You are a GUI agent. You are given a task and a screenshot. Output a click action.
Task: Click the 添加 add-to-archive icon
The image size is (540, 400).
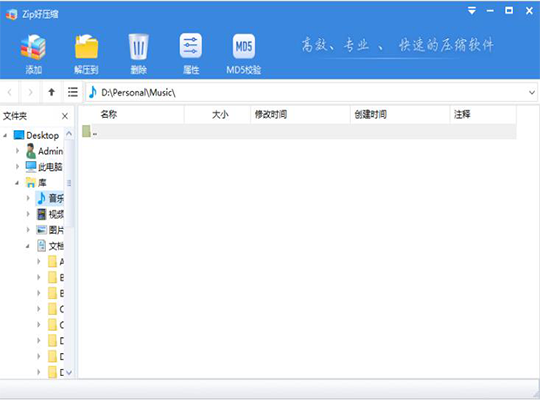point(33,48)
